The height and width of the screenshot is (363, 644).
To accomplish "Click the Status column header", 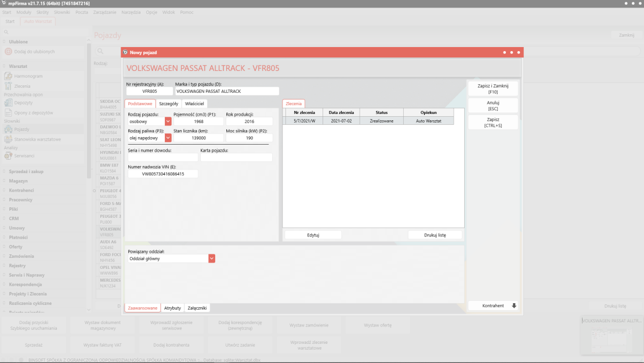I will point(382,113).
